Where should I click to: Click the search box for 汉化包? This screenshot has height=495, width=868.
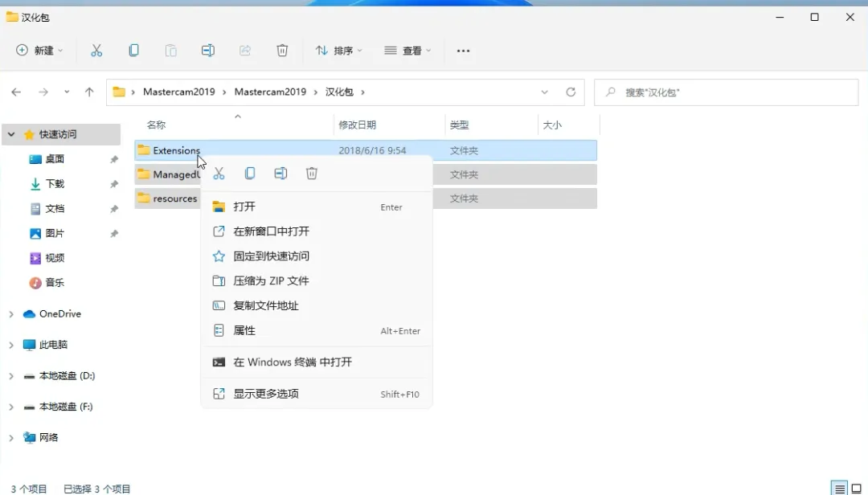pyautogui.click(x=727, y=92)
